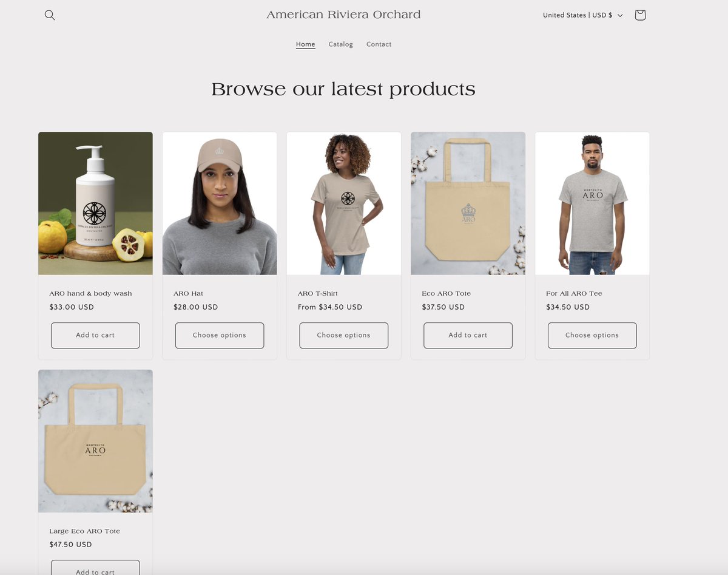
Task: Open the ARO Hat product image
Action: [220, 203]
